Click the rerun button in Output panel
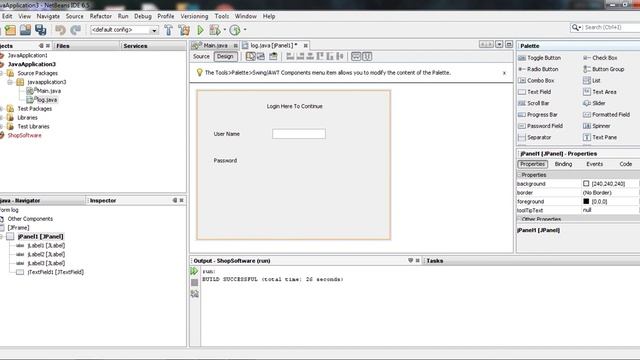640x360 pixels. tap(194, 271)
